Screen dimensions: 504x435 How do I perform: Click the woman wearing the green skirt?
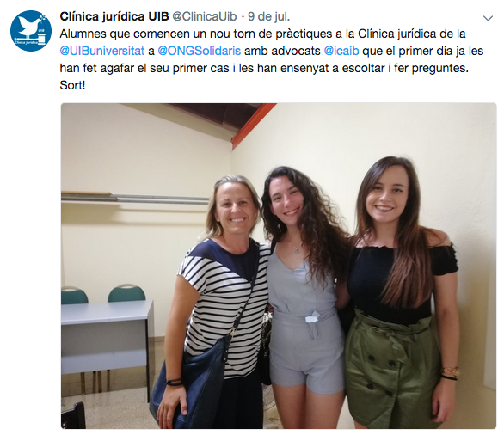pos(402,292)
